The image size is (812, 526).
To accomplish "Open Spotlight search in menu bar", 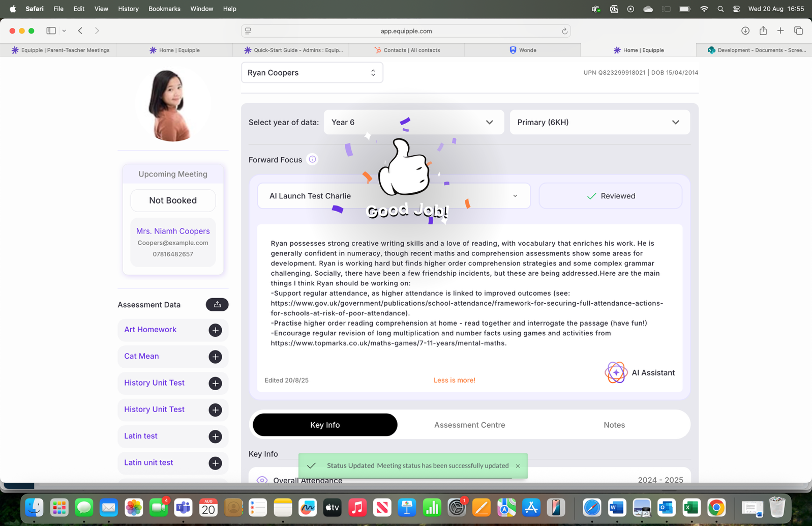I will 720,9.
